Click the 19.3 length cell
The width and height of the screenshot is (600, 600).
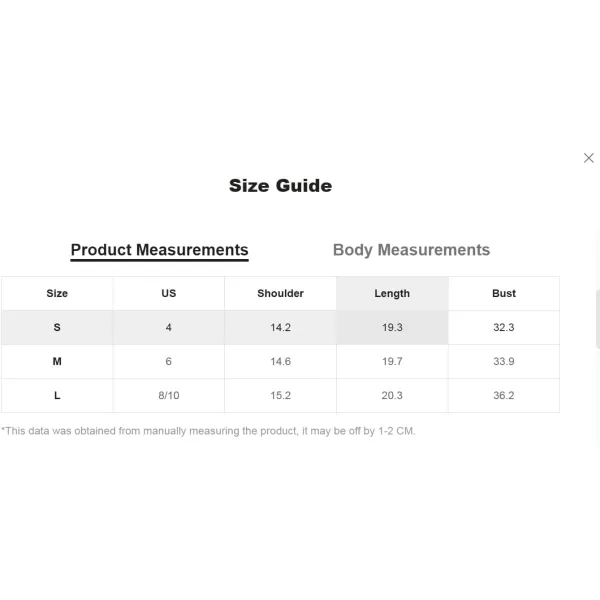coord(392,328)
